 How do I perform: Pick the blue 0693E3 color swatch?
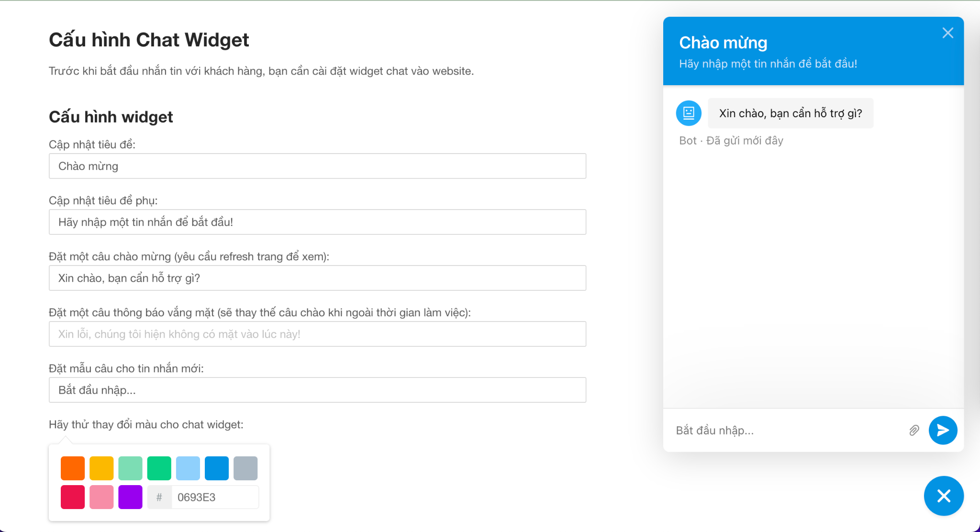tap(217, 468)
